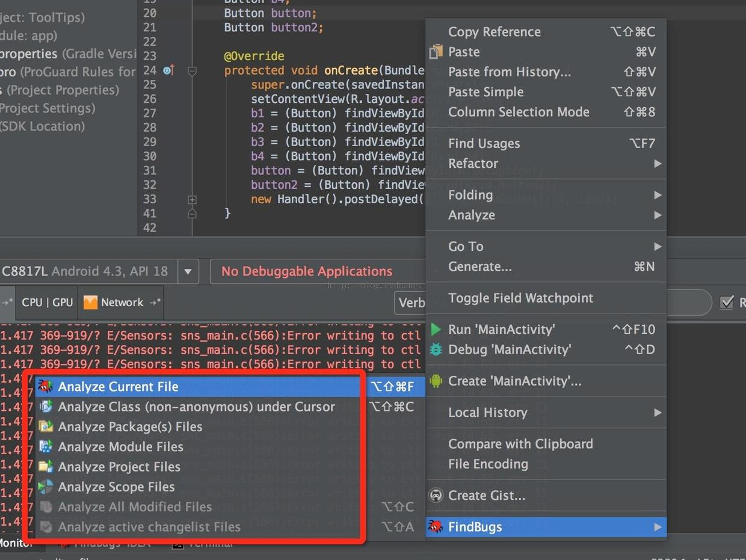The height and width of the screenshot is (560, 746).
Task: Select File Encoding menu item
Action: tap(546, 464)
